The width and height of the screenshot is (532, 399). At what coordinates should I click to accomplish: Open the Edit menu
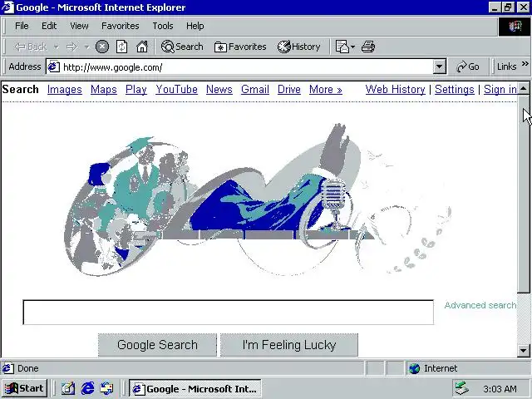[49, 26]
